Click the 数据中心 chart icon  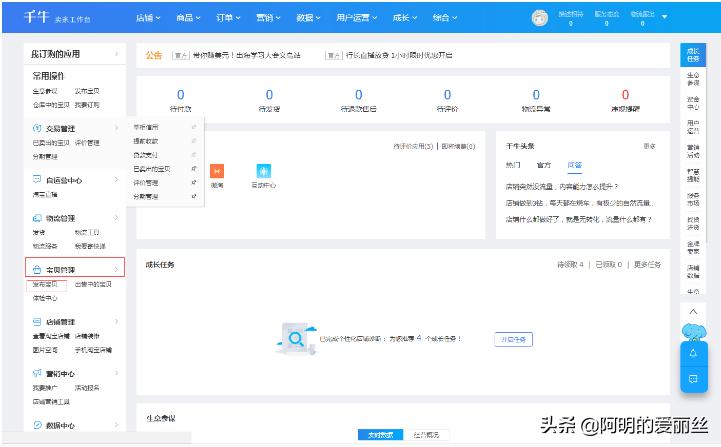37,425
